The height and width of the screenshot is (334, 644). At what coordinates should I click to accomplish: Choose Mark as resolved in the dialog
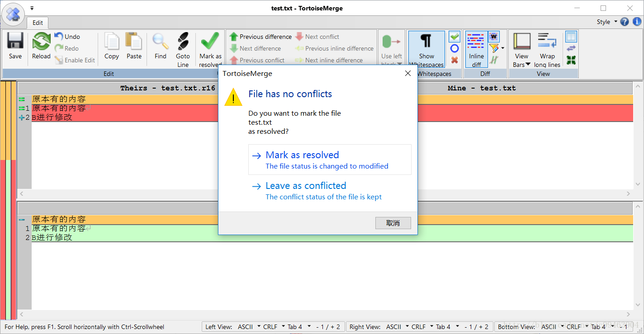(x=330, y=160)
